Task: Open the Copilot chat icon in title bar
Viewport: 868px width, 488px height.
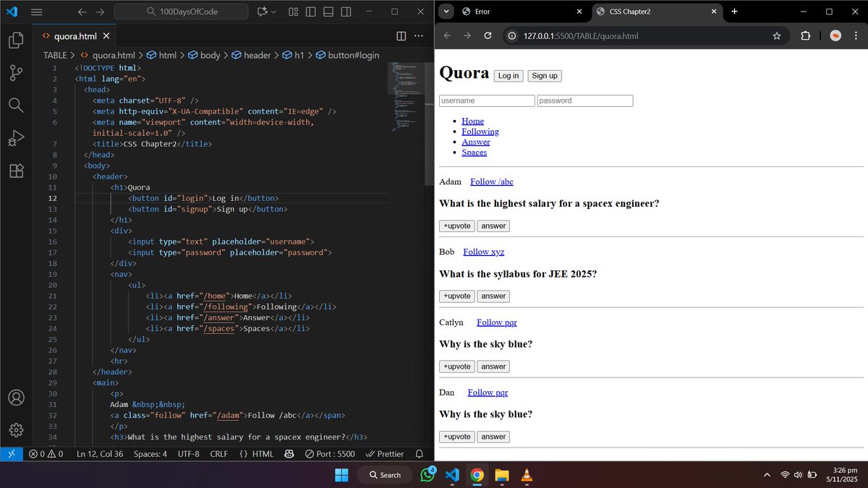Action: tap(262, 12)
